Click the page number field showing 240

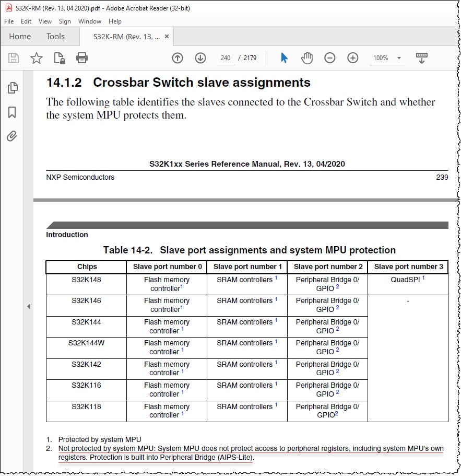(x=226, y=57)
